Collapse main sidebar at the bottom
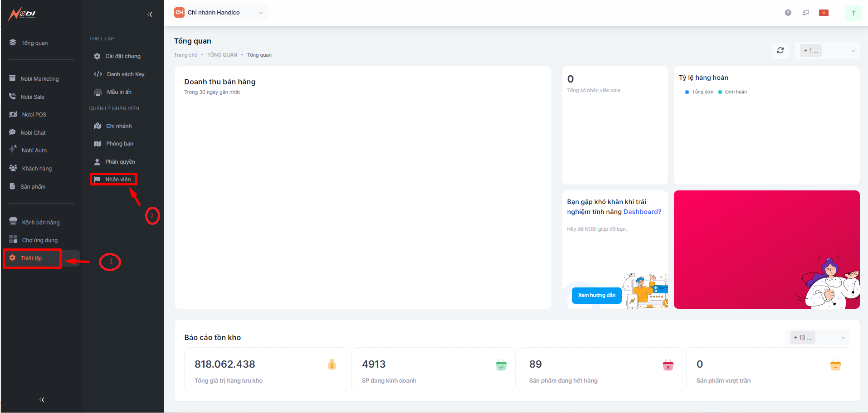868x413 pixels. [x=42, y=399]
